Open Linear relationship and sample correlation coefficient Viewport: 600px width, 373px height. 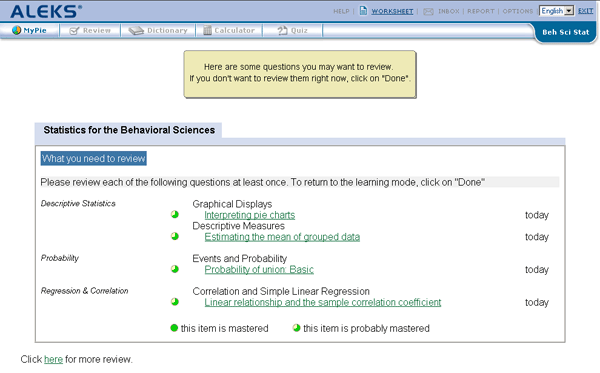click(x=323, y=302)
